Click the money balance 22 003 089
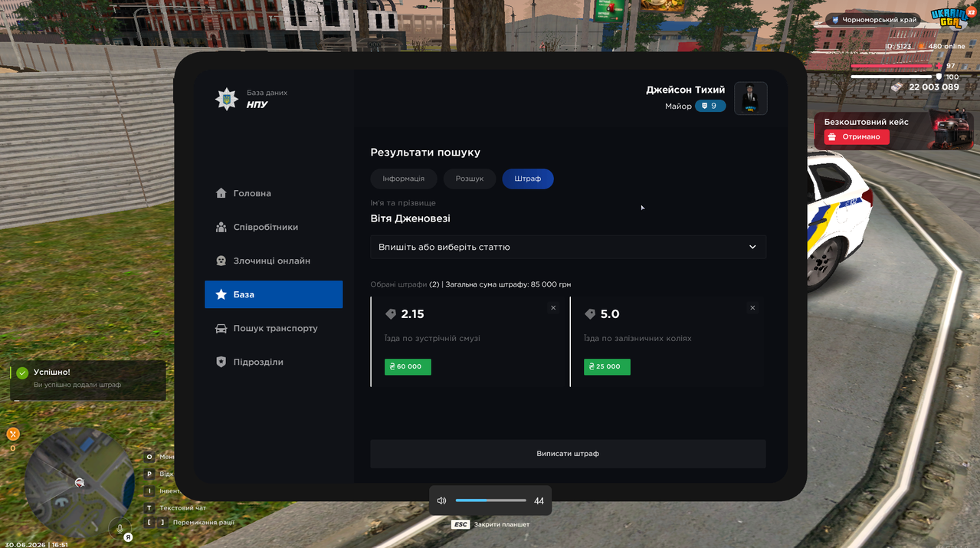 934,87
